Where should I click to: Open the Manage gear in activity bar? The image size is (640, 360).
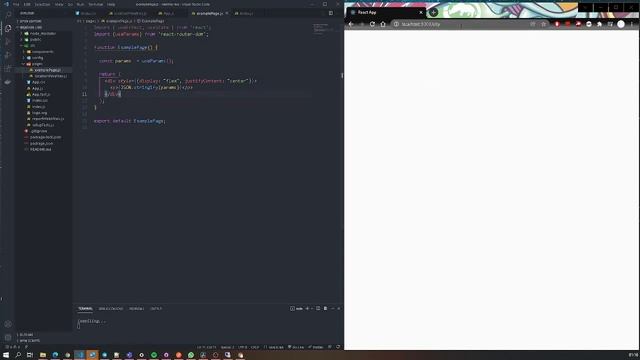click(x=8, y=338)
